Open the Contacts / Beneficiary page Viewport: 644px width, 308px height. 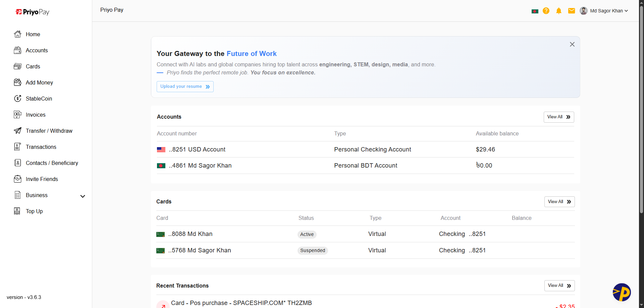tap(52, 163)
